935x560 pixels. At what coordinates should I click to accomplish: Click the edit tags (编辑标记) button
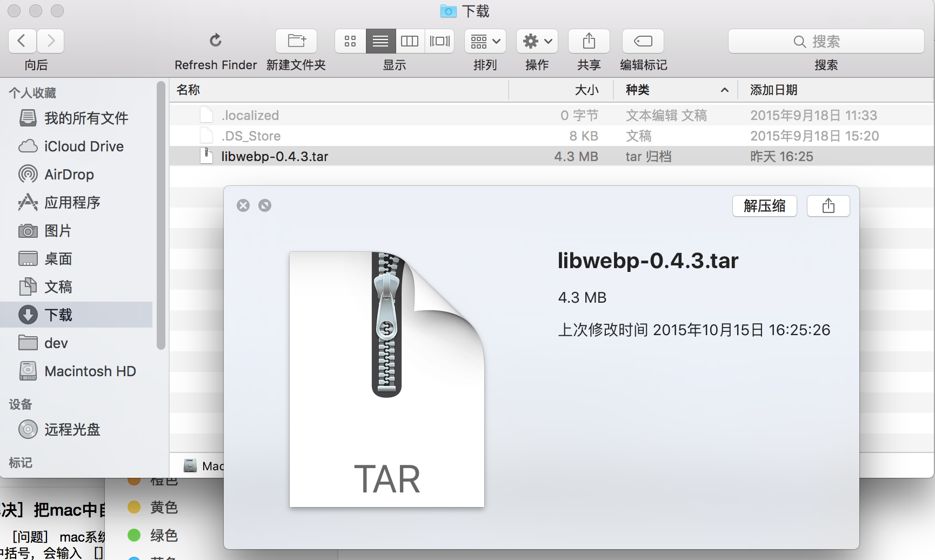pyautogui.click(x=643, y=41)
